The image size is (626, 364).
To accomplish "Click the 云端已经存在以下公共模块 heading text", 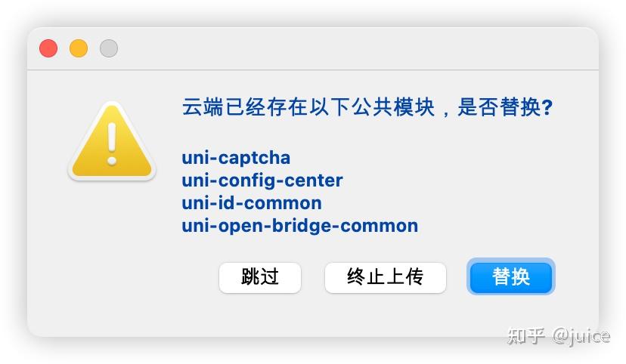I will [308, 106].
